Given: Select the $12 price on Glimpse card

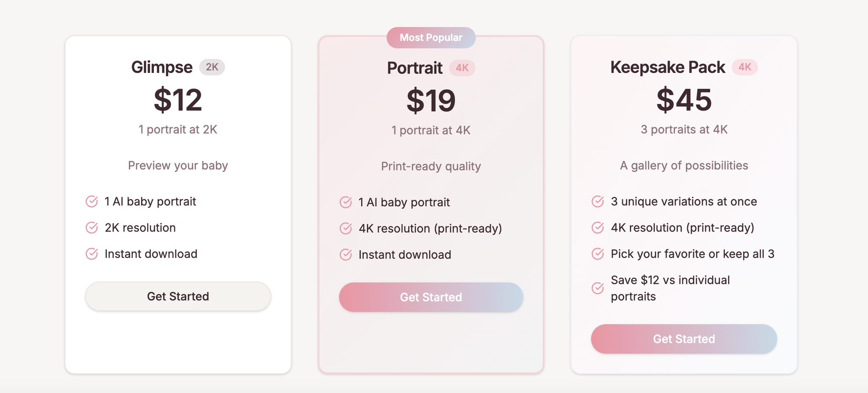Looking at the screenshot, I should click(x=178, y=100).
